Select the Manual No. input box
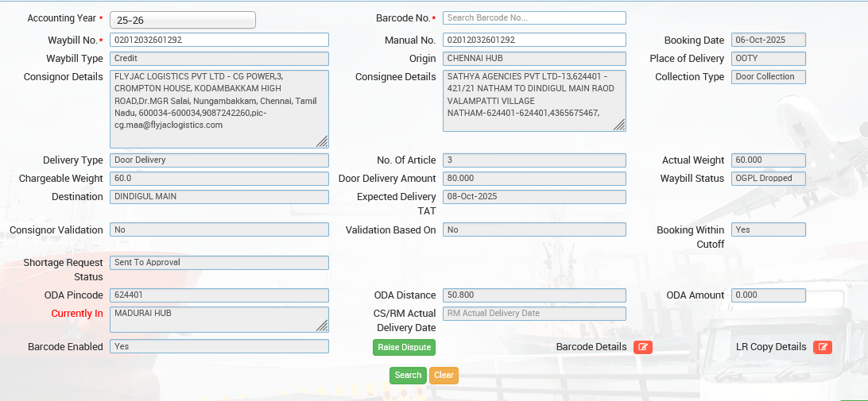This screenshot has width=868, height=401. 534,40
